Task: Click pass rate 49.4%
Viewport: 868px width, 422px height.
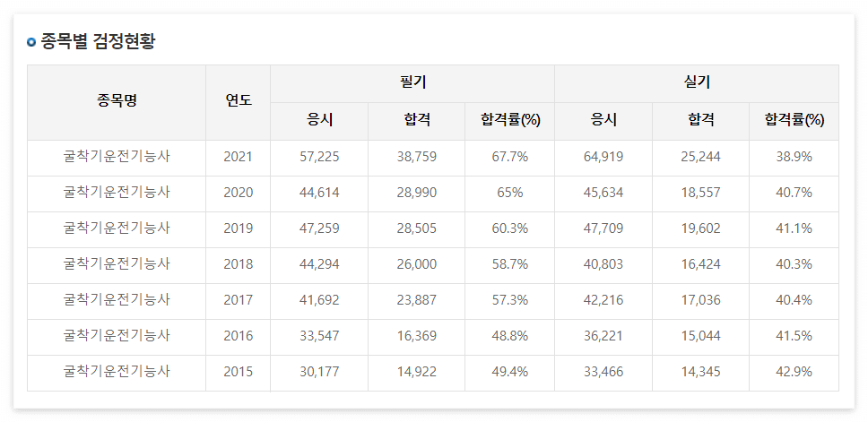Action: 510,372
